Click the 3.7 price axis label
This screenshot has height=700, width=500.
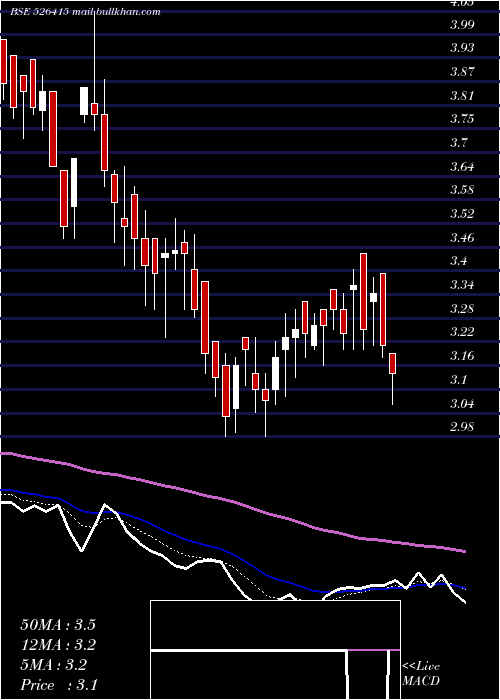click(459, 143)
